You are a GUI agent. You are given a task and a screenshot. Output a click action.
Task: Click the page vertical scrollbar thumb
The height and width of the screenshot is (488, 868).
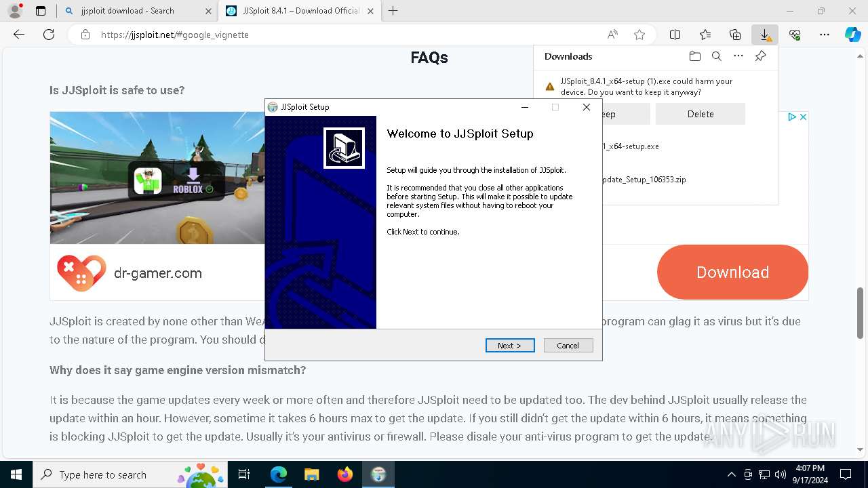pos(861,312)
